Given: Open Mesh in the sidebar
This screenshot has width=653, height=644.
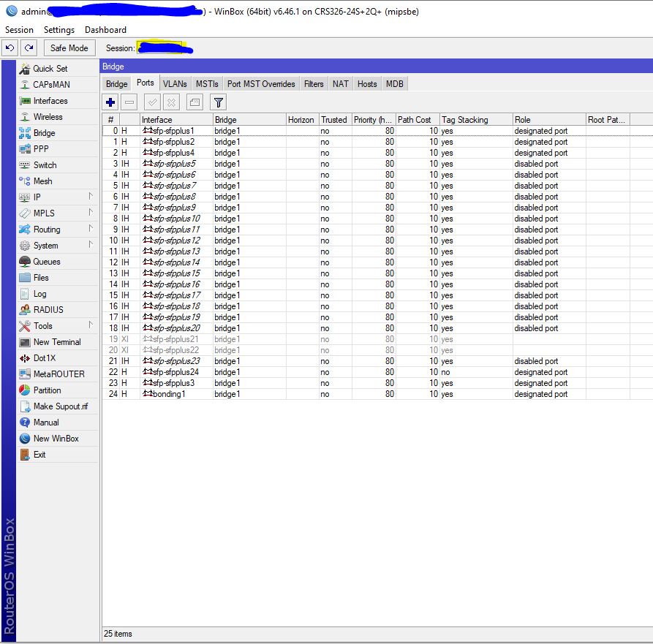Looking at the screenshot, I should click(58, 181).
